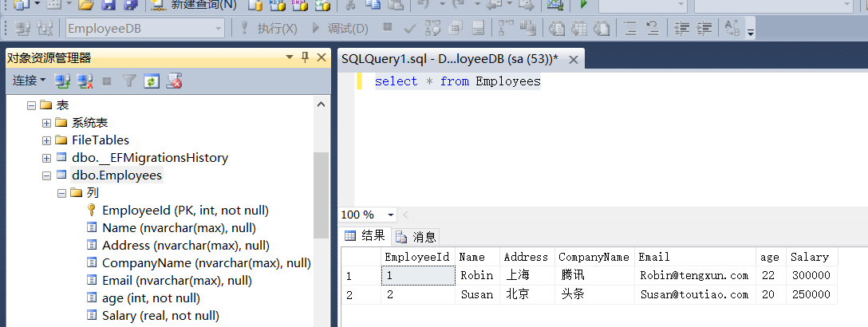Click the 执行(X) execute button
Image resolution: width=868 pixels, height=327 pixels.
pyautogui.click(x=270, y=28)
